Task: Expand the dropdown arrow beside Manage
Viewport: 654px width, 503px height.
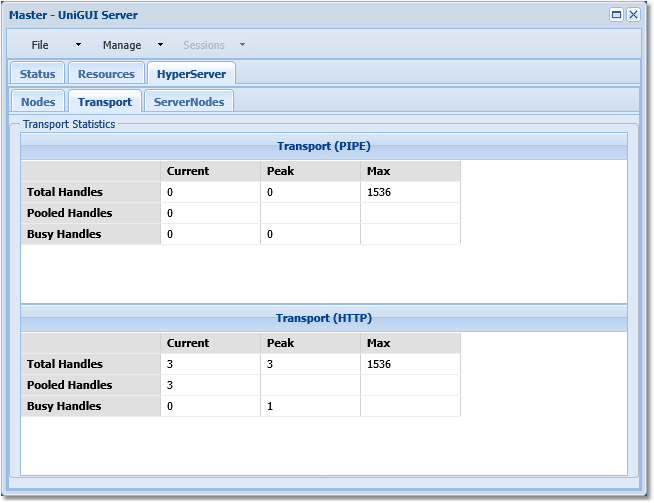Action: click(160, 45)
